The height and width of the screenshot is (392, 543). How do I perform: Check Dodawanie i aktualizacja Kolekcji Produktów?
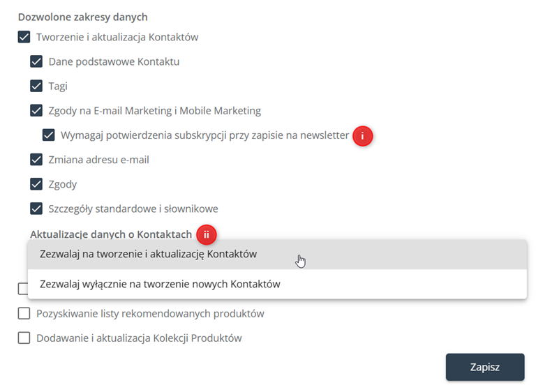[24, 338]
